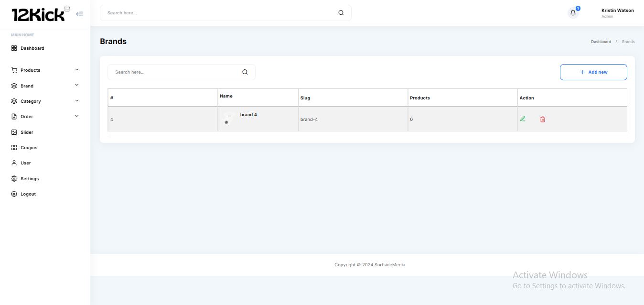The width and height of the screenshot is (644, 305).
Task: Click the Dashboard breadcrumb link
Action: tap(601, 42)
